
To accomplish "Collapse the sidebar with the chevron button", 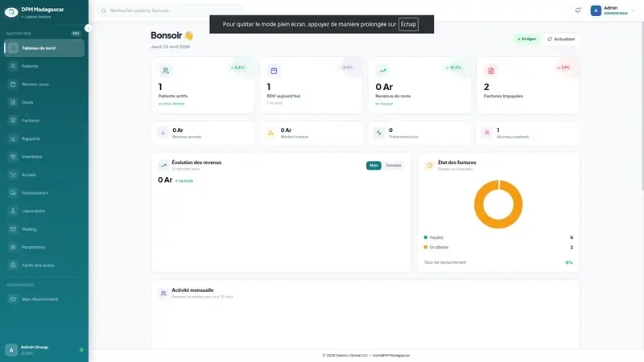I will 88,28.
